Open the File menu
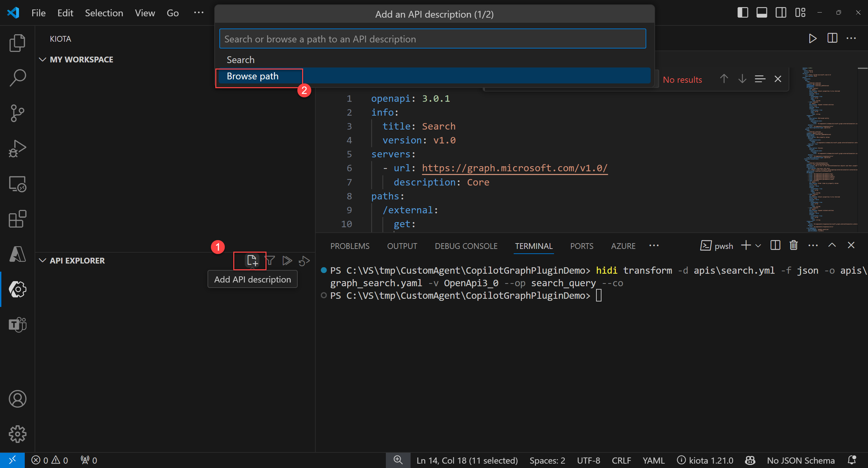 (38, 13)
